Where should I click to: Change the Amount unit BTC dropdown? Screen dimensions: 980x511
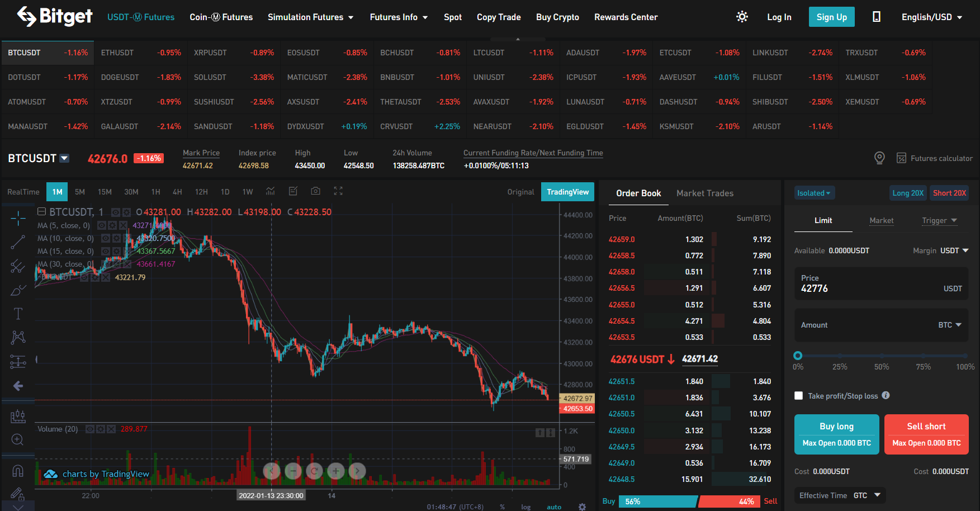pos(950,325)
